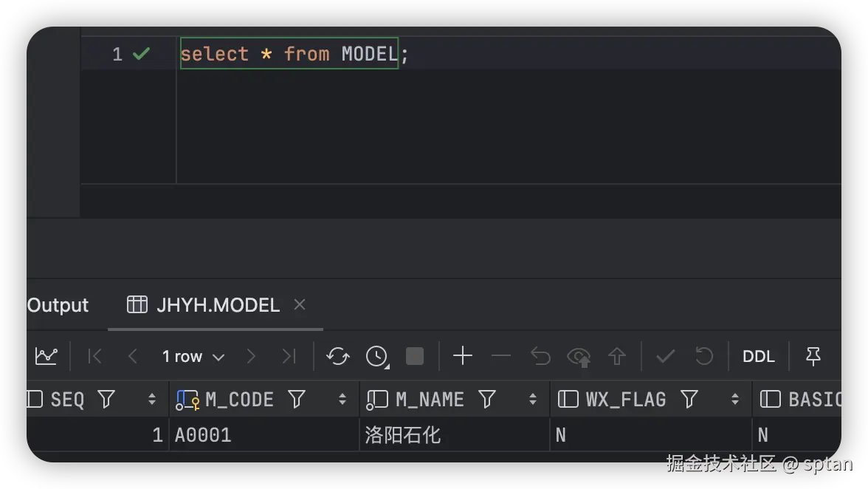Expand the '1 row' page size dropdown

[193, 357]
